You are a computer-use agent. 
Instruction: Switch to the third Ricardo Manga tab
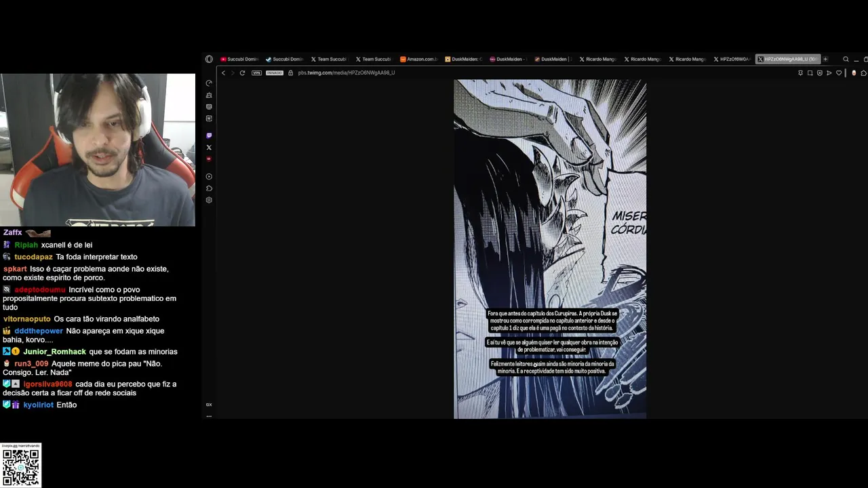point(687,59)
